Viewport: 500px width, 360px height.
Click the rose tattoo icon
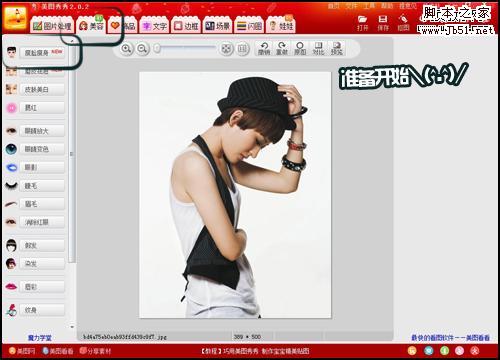point(11,310)
